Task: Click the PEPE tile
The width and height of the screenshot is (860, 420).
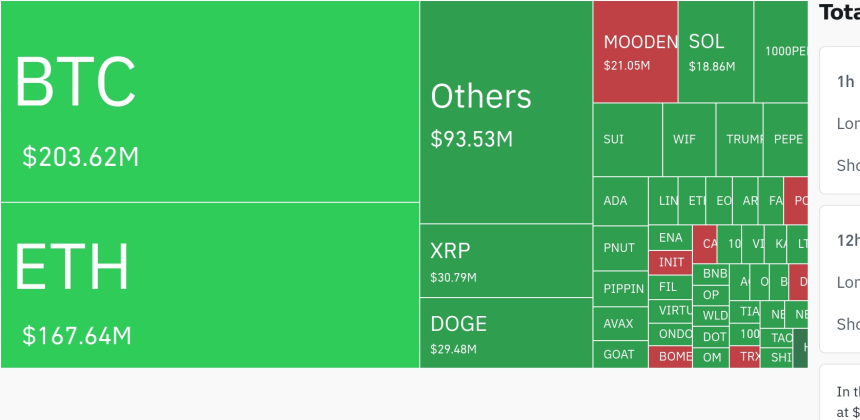Action: [786, 140]
